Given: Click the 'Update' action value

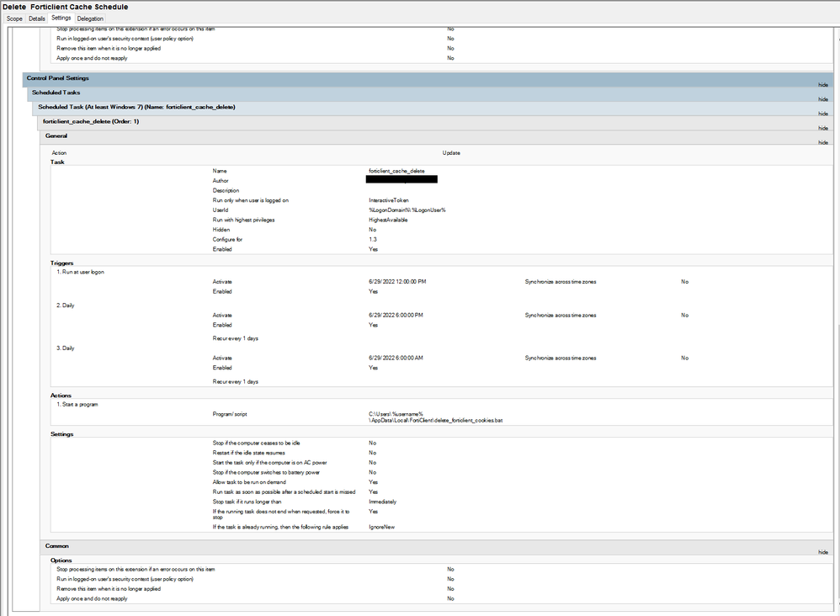Looking at the screenshot, I should (451, 153).
